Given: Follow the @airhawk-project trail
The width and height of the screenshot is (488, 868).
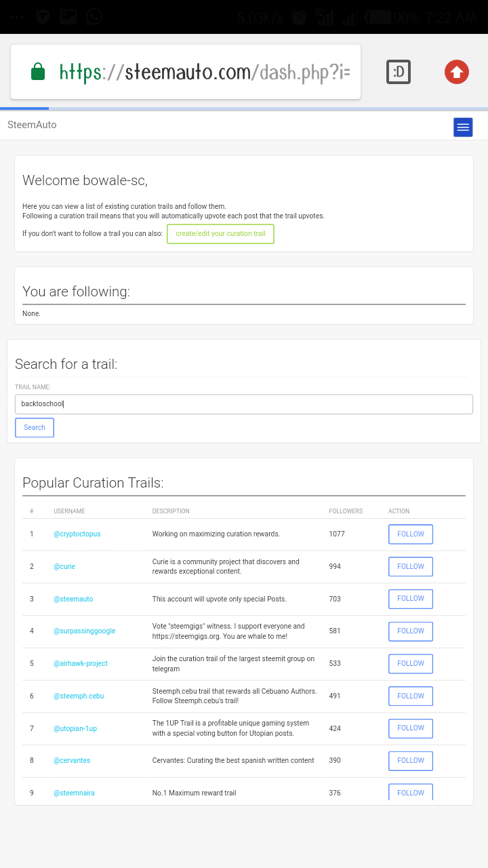Looking at the screenshot, I should [411, 663].
